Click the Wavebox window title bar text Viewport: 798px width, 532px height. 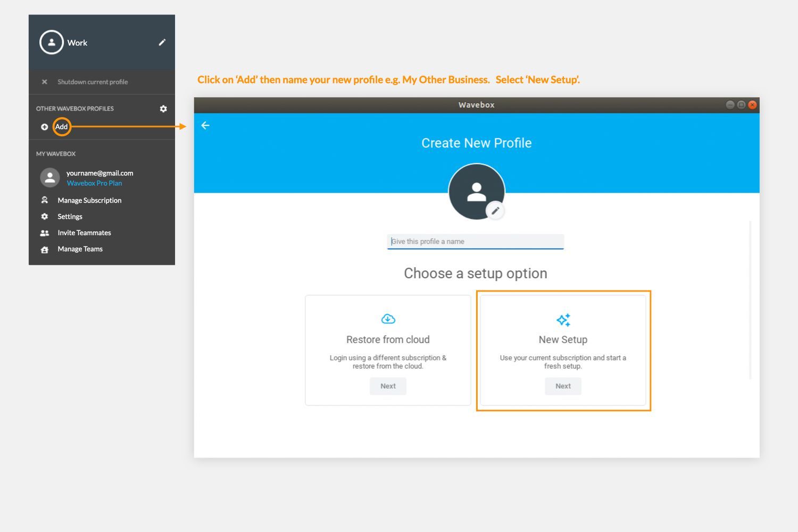(x=477, y=105)
